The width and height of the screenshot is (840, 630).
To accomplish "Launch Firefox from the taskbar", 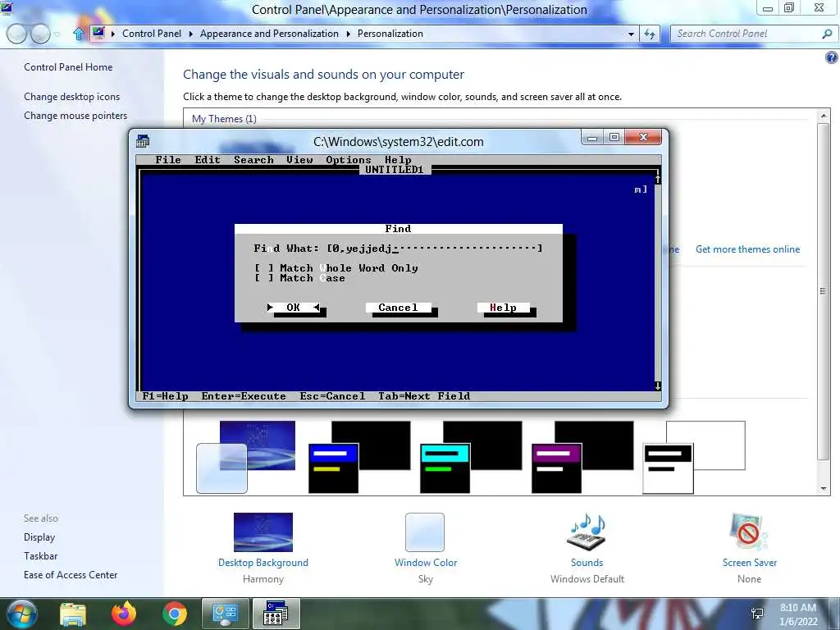I will click(x=124, y=614).
